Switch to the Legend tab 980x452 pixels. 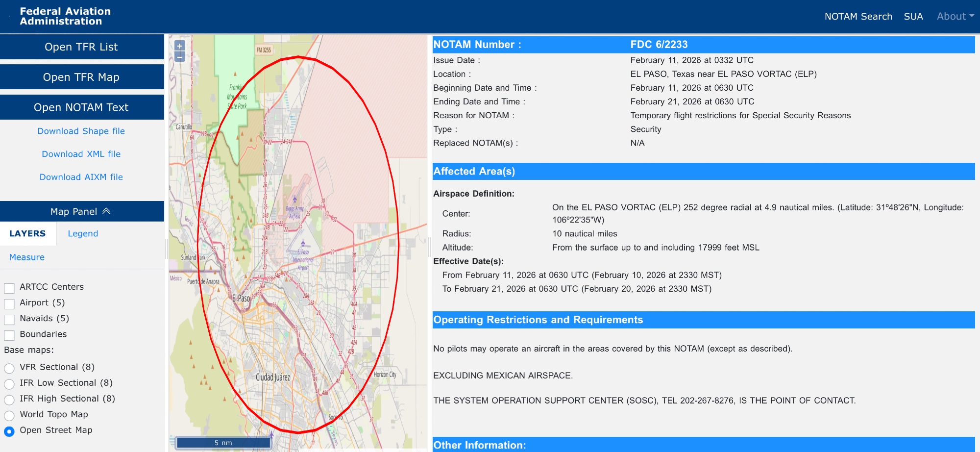[83, 234]
